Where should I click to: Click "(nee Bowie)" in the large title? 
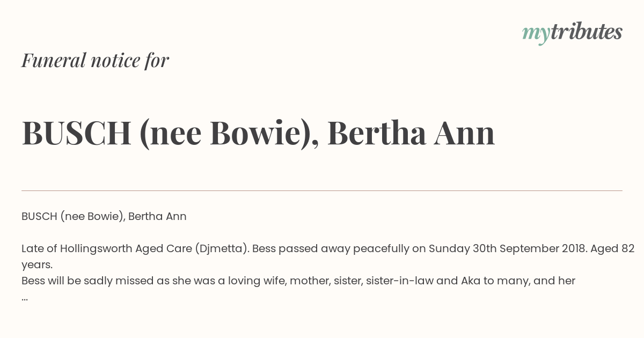(225, 134)
